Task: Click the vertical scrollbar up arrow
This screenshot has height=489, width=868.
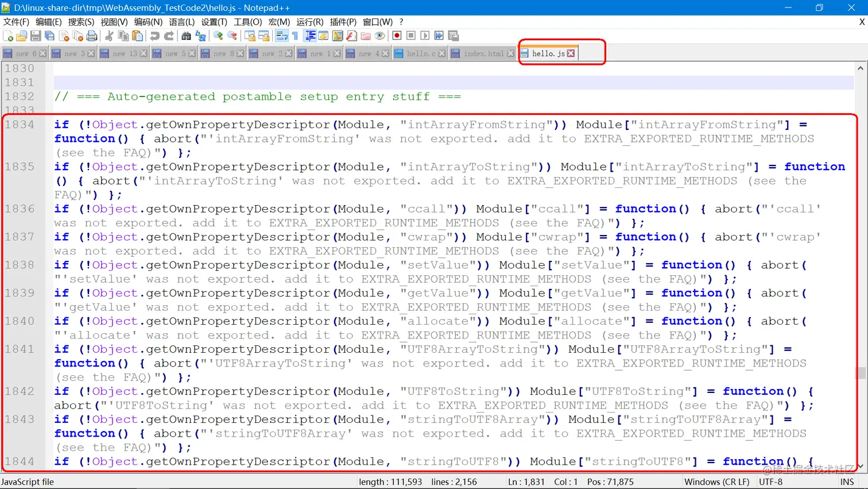Action: (861, 68)
